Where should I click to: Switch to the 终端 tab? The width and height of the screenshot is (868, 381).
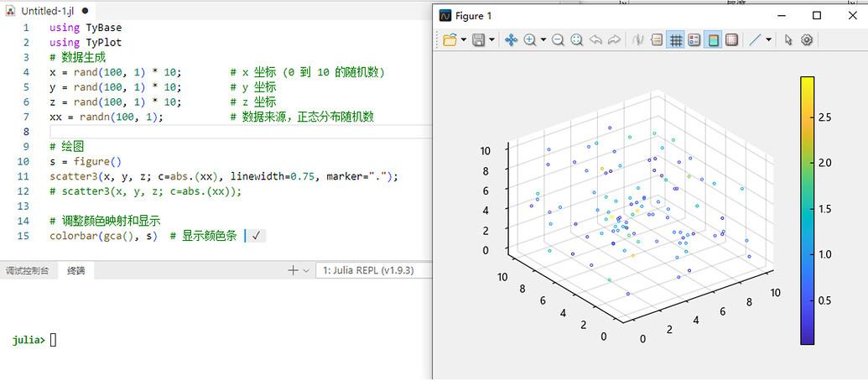(x=75, y=271)
